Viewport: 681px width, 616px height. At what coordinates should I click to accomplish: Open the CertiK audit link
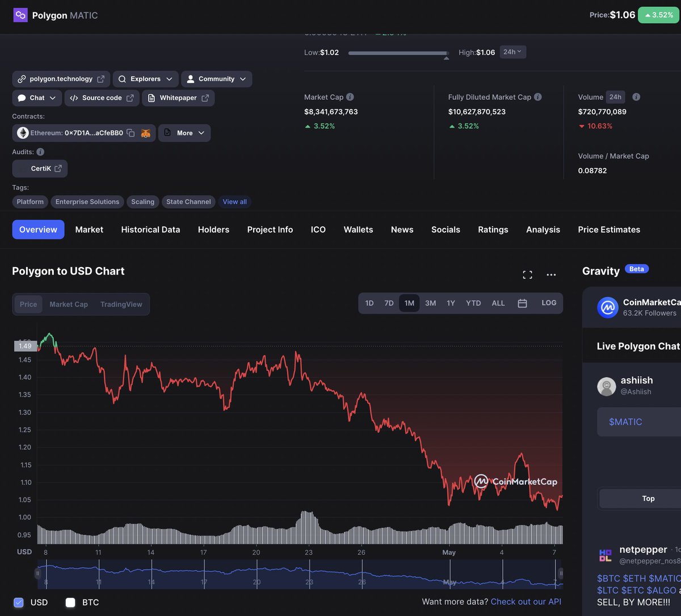(x=40, y=168)
